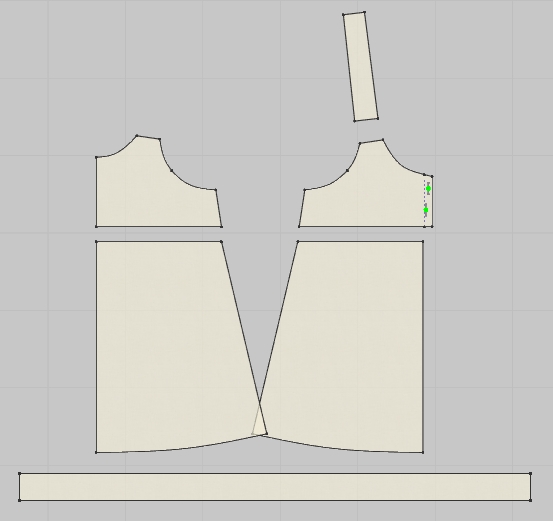The height and width of the screenshot is (521, 553).
Task: Select the bottom edge of the tilted strap
Action: pyautogui.click(x=366, y=120)
